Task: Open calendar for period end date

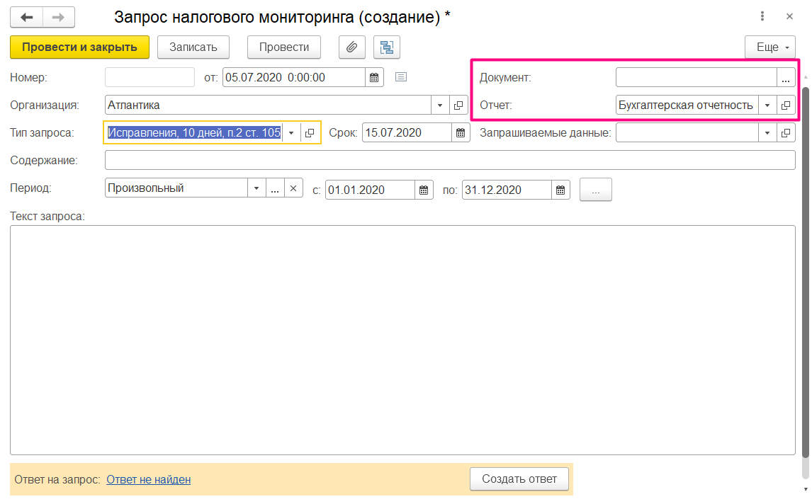Action: coord(560,189)
